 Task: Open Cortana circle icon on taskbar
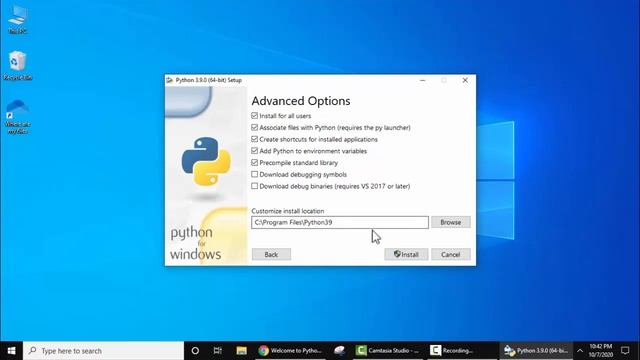195,351
